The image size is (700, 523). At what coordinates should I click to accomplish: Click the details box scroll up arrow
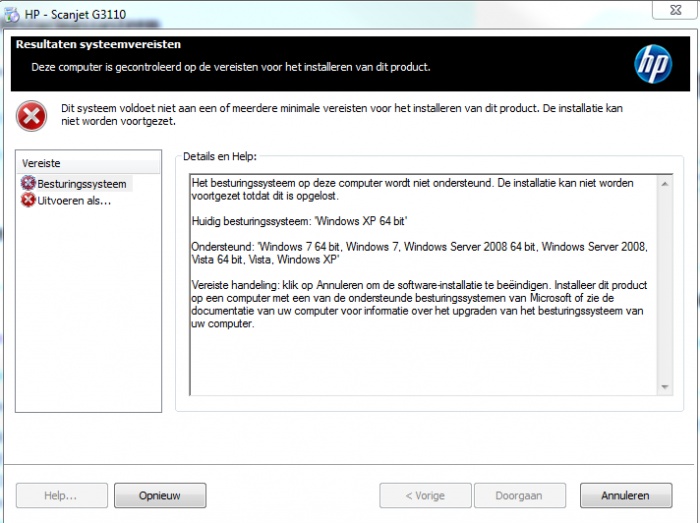pyautogui.click(x=665, y=184)
